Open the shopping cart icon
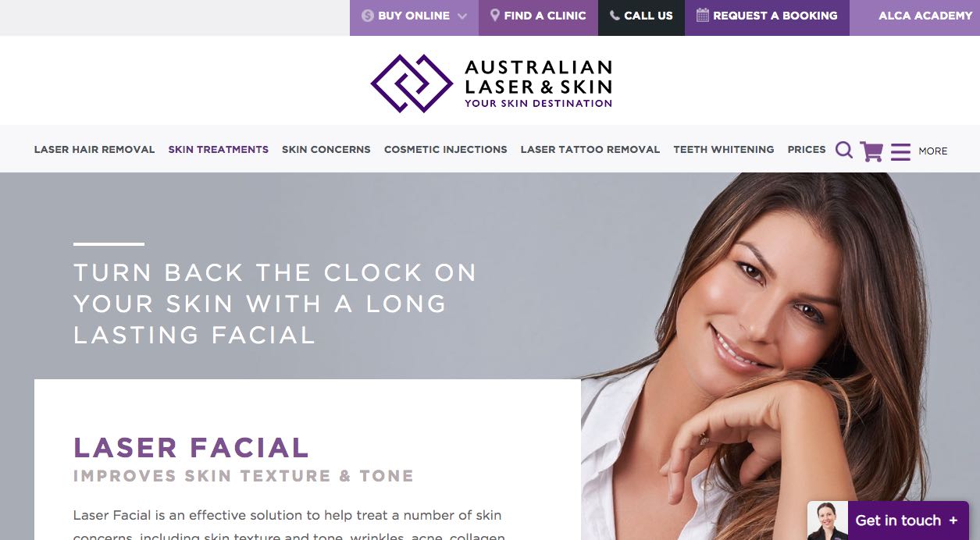 pyautogui.click(x=871, y=151)
